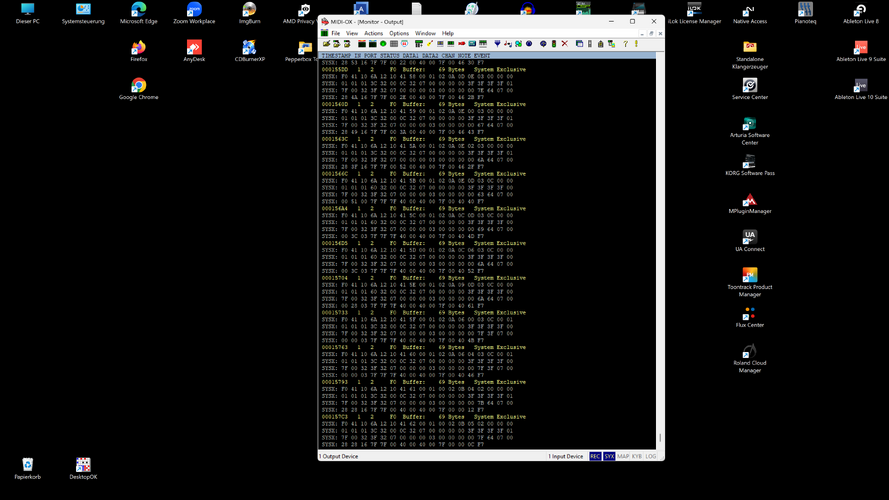Click the green table-with-plus toolbar icon
The height and width of the screenshot is (500, 889).
[419, 44]
